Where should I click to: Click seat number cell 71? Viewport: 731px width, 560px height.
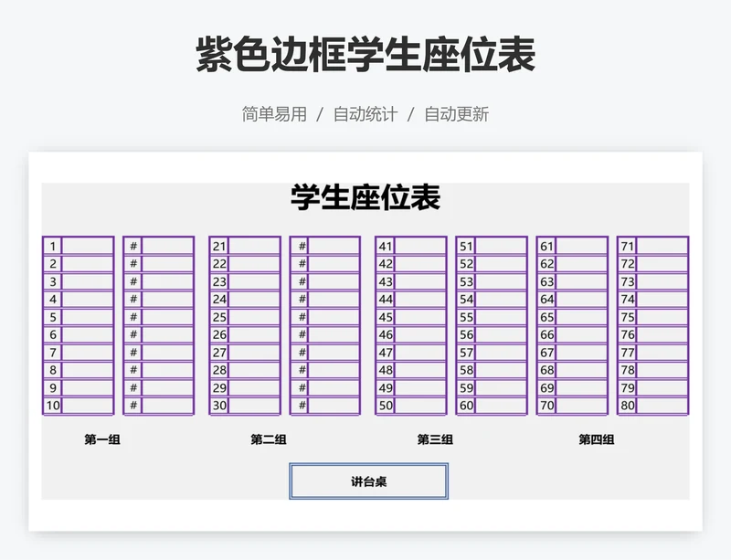628,246
